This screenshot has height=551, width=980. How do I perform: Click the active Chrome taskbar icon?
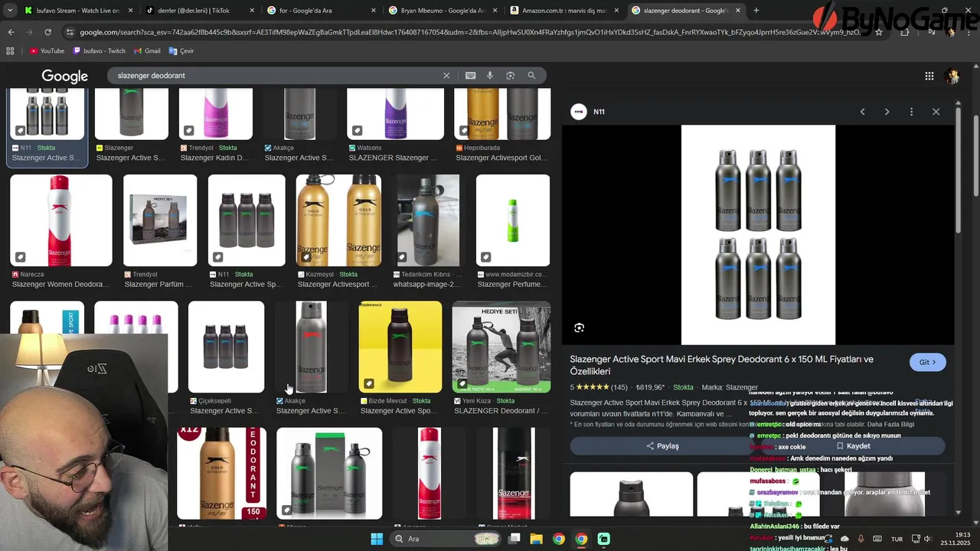(581, 539)
